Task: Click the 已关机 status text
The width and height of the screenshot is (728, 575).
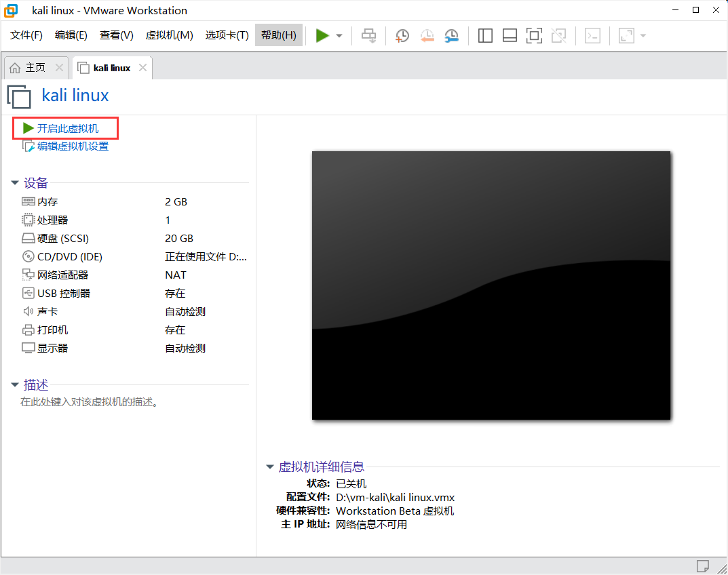Action: (x=351, y=484)
